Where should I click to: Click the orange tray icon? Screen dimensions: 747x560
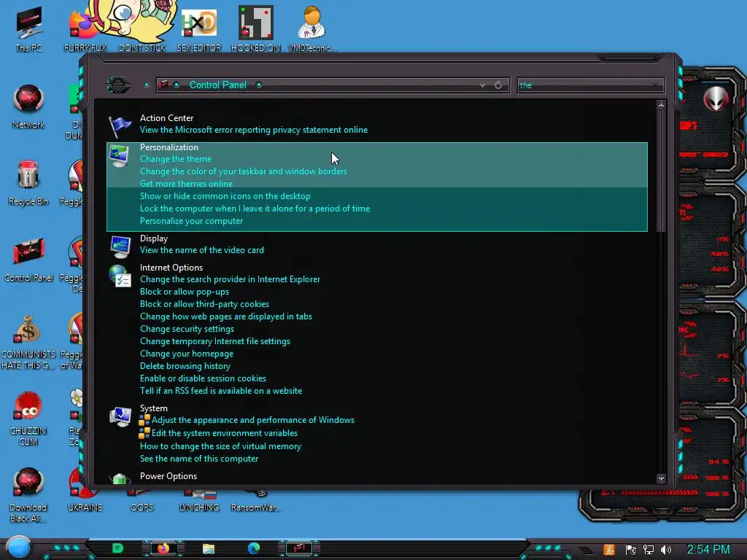coord(609,550)
